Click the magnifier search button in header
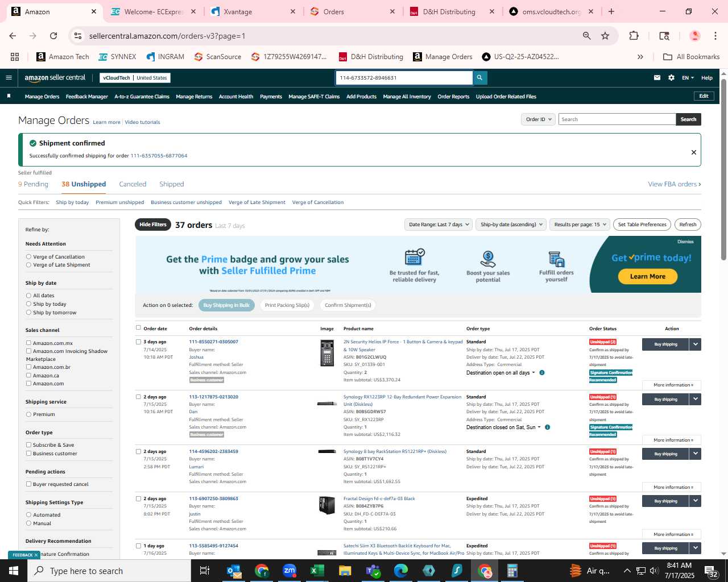The width and height of the screenshot is (728, 582). tap(479, 78)
